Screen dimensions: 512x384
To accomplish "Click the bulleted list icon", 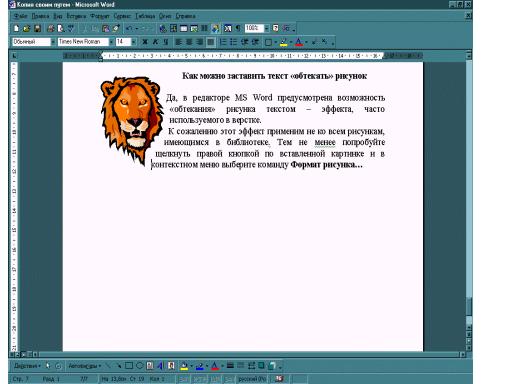I will coord(233,42).
